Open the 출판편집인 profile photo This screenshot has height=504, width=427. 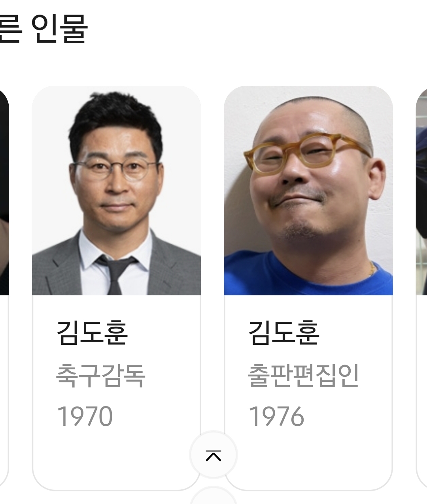click(x=308, y=190)
